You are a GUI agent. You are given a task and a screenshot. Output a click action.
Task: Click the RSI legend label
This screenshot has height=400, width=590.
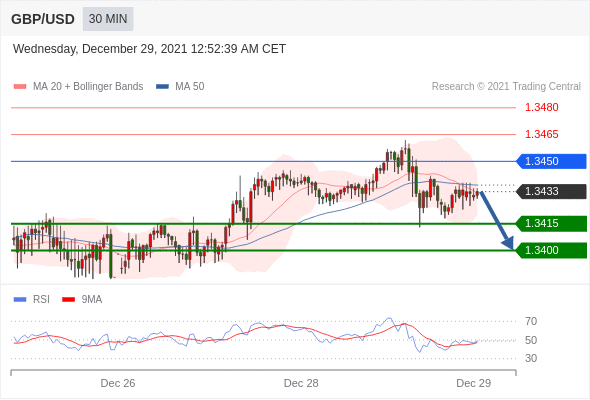(x=41, y=300)
